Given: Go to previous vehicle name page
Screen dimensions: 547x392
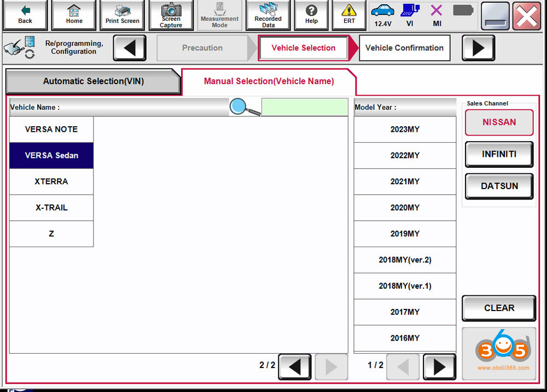Looking at the screenshot, I should [295, 367].
